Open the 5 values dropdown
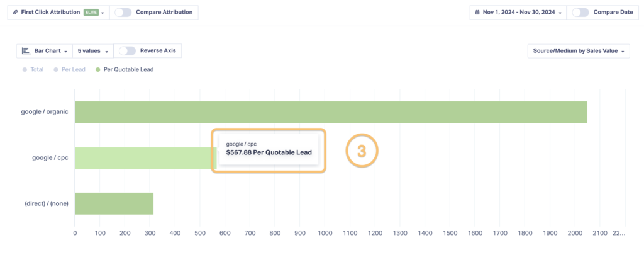The width and height of the screenshot is (644, 257). click(93, 50)
